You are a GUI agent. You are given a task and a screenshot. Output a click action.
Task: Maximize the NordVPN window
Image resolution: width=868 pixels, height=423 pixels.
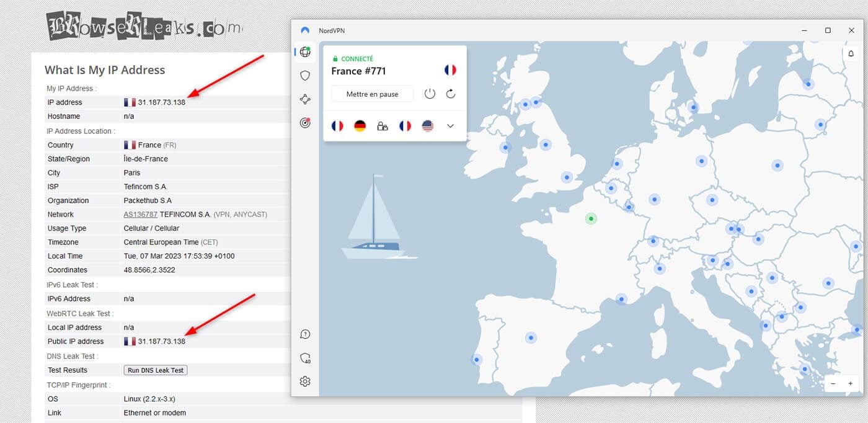coord(828,30)
